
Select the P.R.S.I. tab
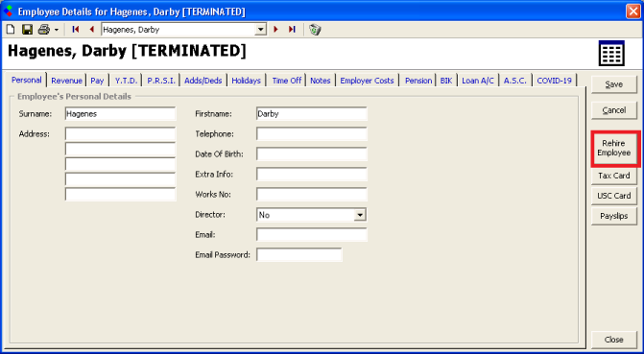coord(161,81)
